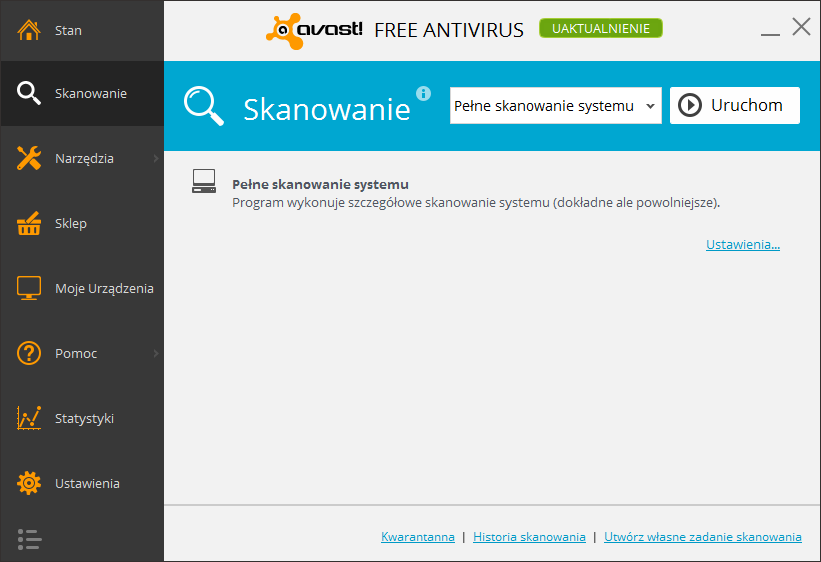Go to Moje Urządzenia
The image size is (821, 562).
[x=82, y=288]
